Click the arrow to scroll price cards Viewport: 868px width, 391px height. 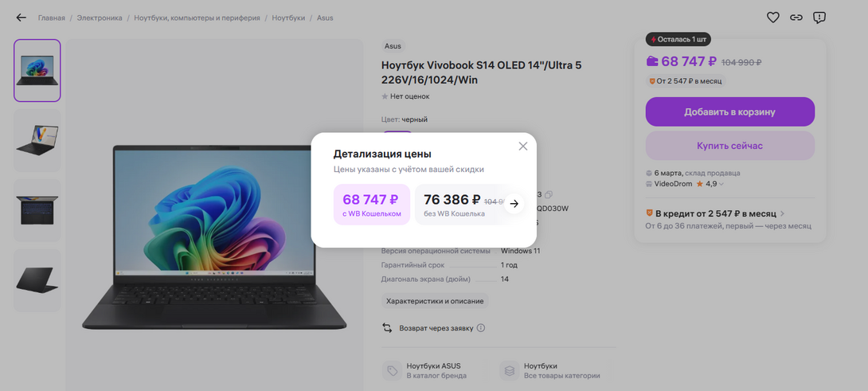(x=514, y=204)
